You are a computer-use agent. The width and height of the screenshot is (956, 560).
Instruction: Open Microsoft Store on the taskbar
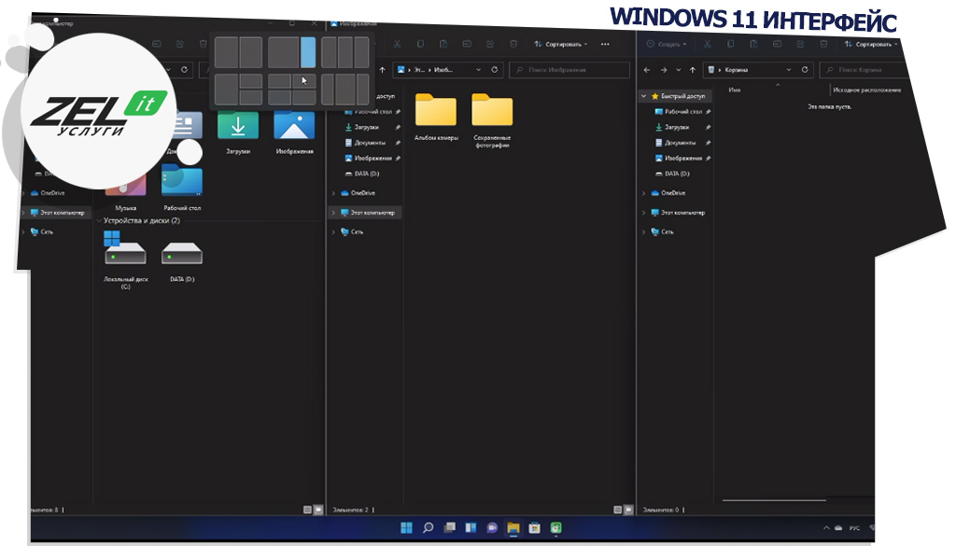tap(535, 527)
